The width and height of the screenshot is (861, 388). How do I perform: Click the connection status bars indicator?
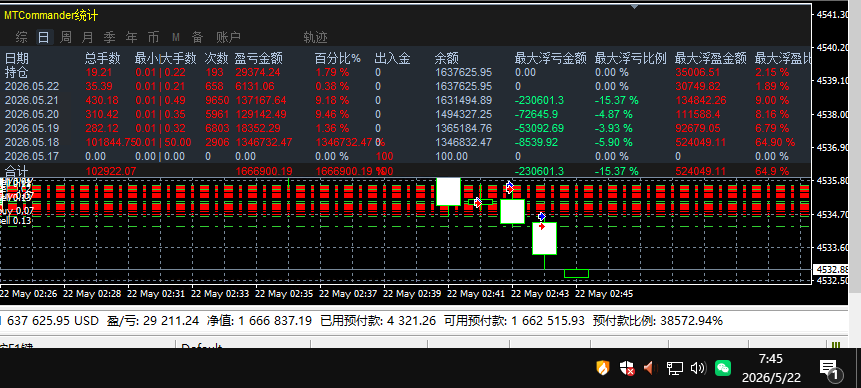point(836,345)
